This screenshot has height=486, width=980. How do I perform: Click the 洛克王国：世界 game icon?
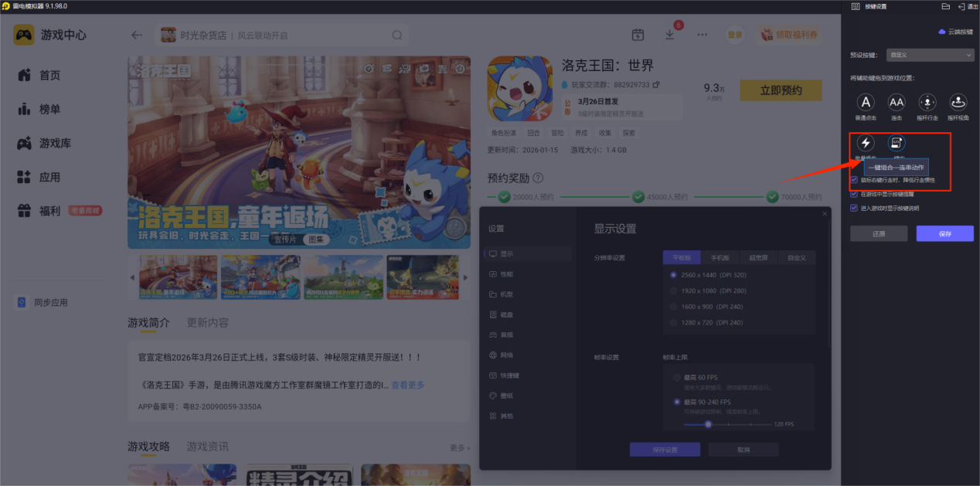click(x=519, y=88)
